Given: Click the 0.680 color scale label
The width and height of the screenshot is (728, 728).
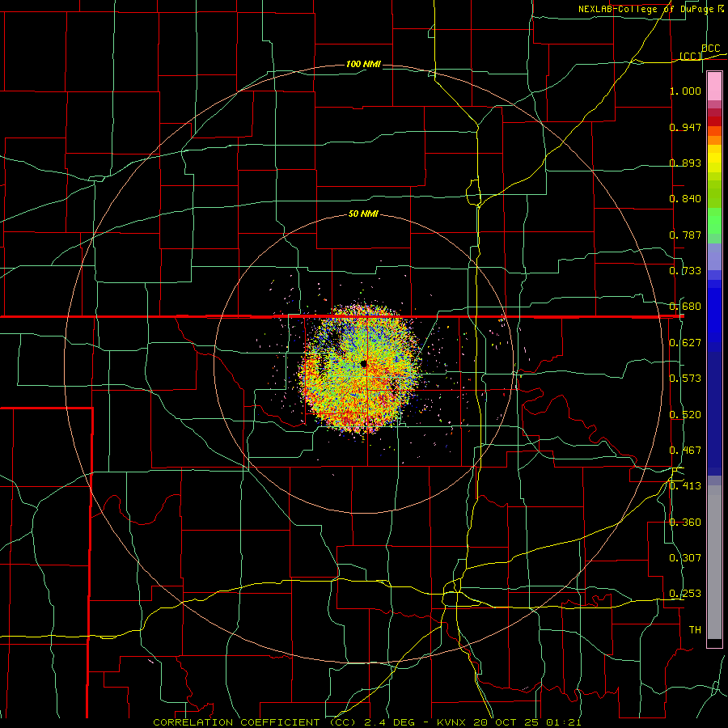Looking at the screenshot, I should pos(685,307).
